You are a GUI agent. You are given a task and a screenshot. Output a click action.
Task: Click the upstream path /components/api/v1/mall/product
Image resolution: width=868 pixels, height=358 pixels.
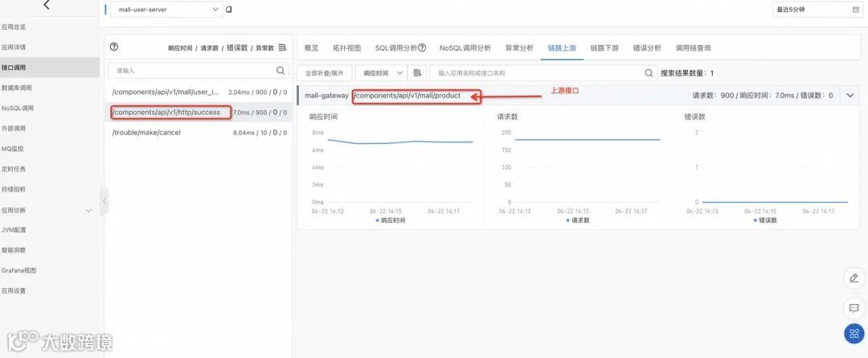click(407, 95)
